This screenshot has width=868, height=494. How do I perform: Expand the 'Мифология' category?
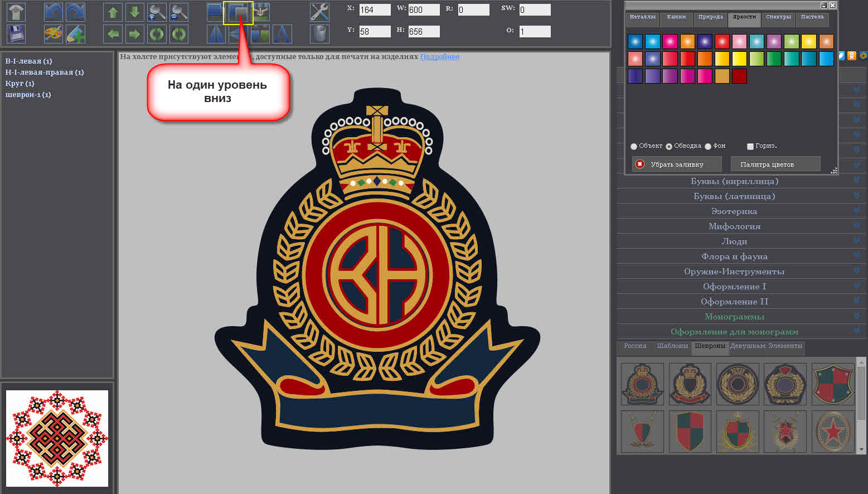[x=734, y=226]
